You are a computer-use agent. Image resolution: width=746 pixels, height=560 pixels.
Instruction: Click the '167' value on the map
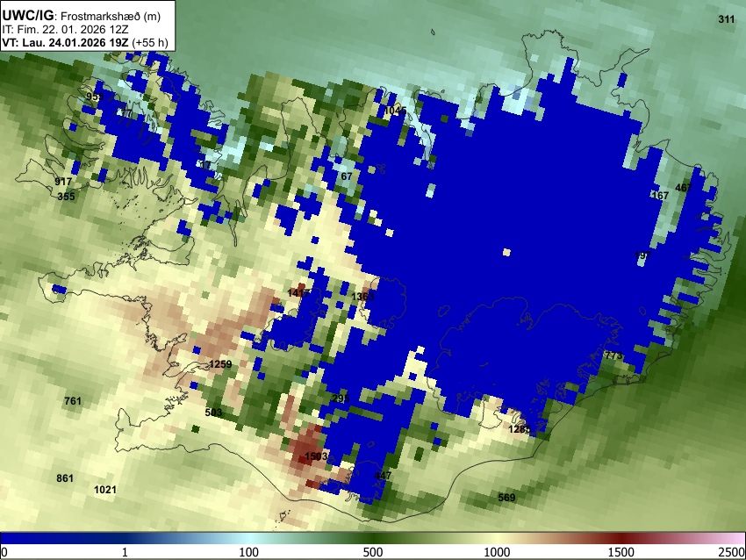660,195
